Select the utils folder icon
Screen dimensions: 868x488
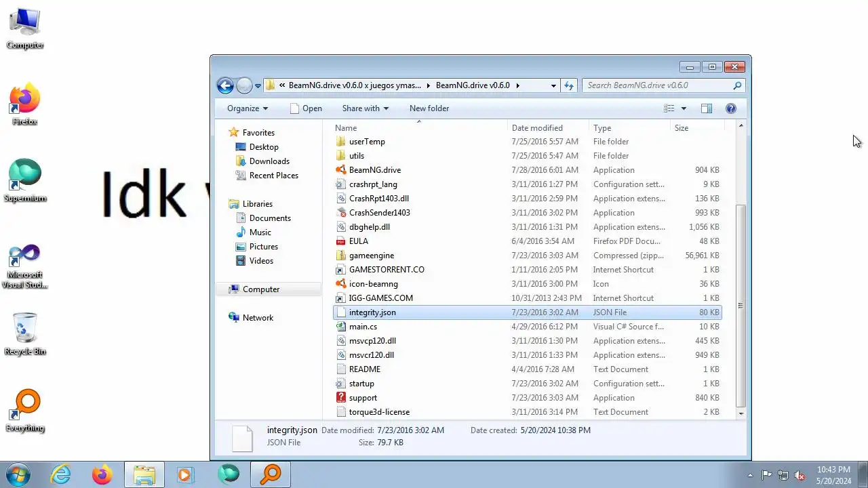[341, 156]
